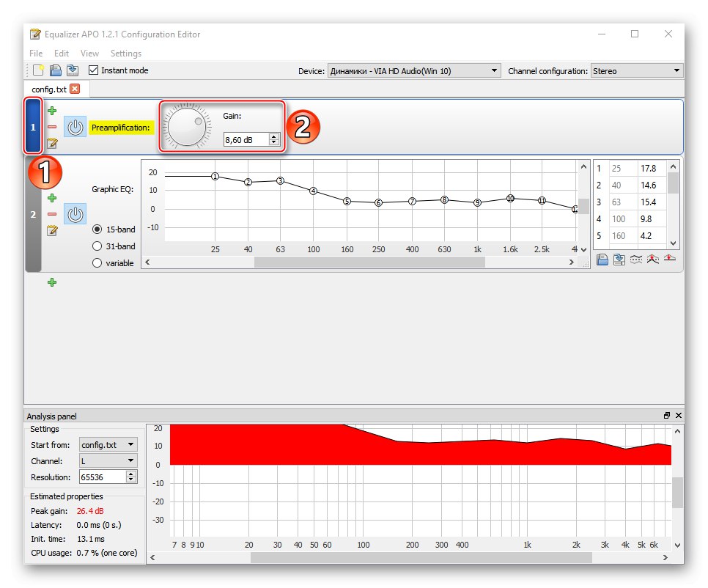Click EQ point 1 at 25 Hz
Image resolution: width=708 pixels, height=588 pixels.
(215, 176)
